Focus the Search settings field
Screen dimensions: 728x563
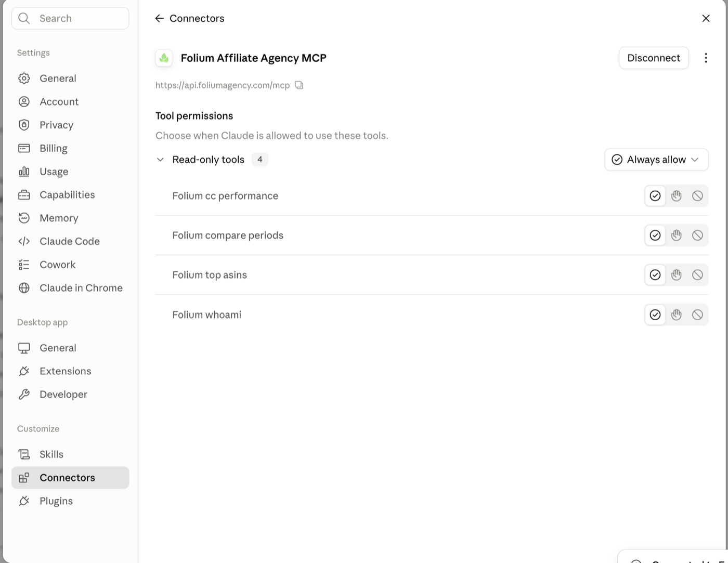pyautogui.click(x=70, y=19)
